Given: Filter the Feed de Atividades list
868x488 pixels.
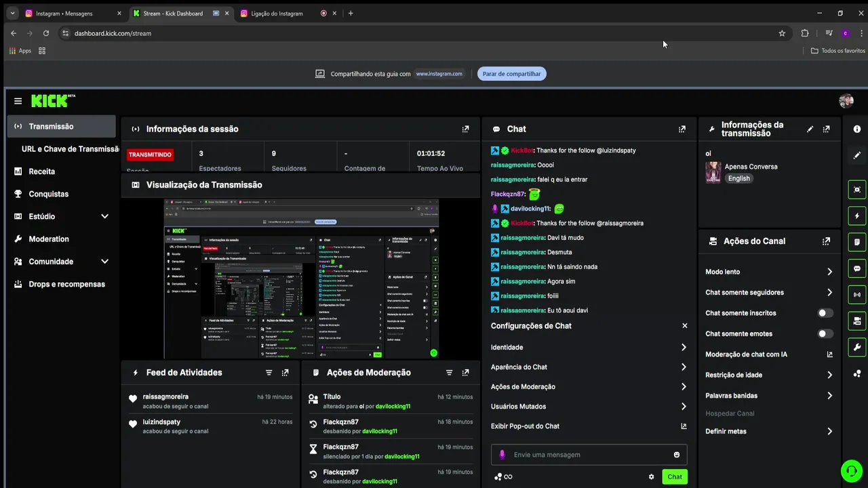Looking at the screenshot, I should pyautogui.click(x=269, y=372).
